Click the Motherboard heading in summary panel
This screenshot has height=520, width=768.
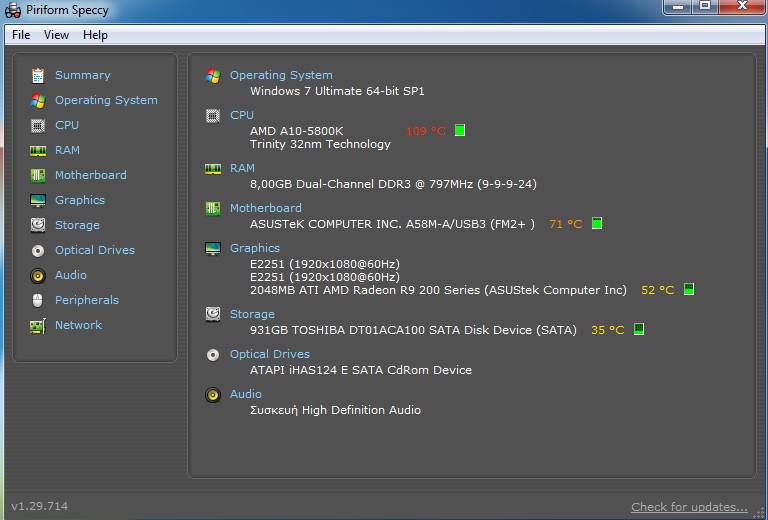266,208
